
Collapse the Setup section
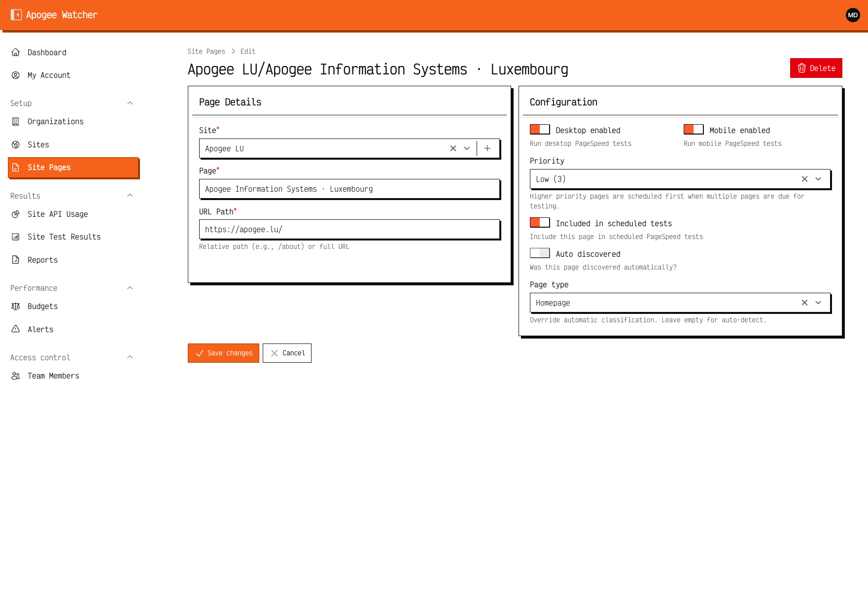130,103
